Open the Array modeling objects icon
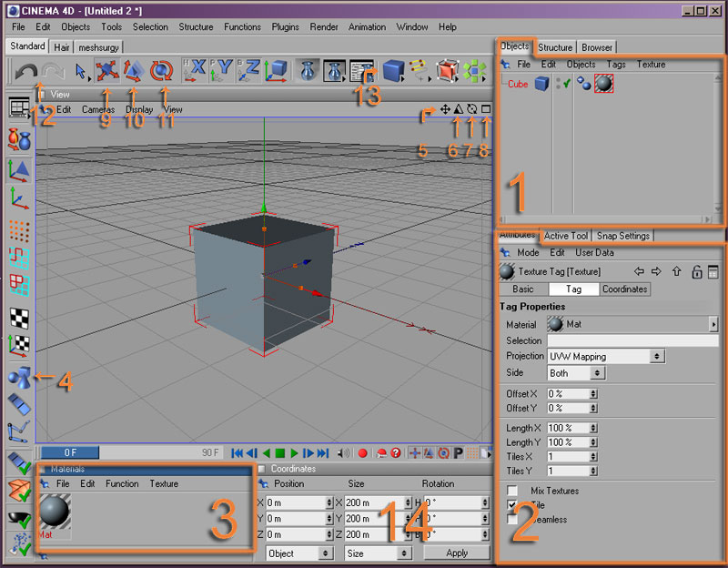The width and height of the screenshot is (728, 568). [474, 71]
